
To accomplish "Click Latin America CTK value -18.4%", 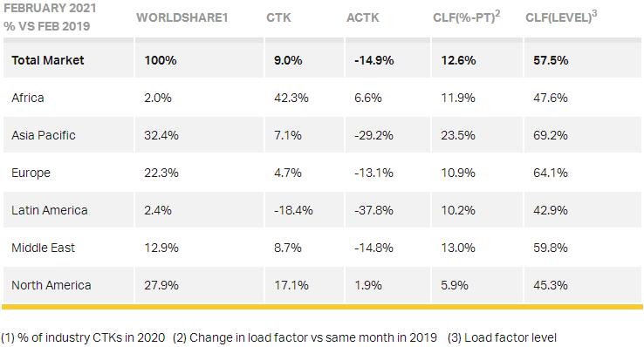I will (293, 210).
